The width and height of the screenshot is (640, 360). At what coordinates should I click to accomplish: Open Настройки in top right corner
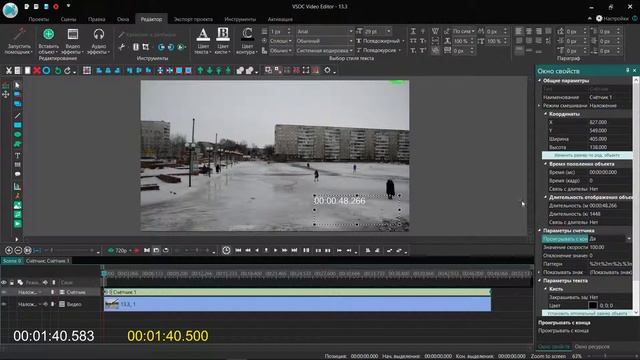coord(612,18)
